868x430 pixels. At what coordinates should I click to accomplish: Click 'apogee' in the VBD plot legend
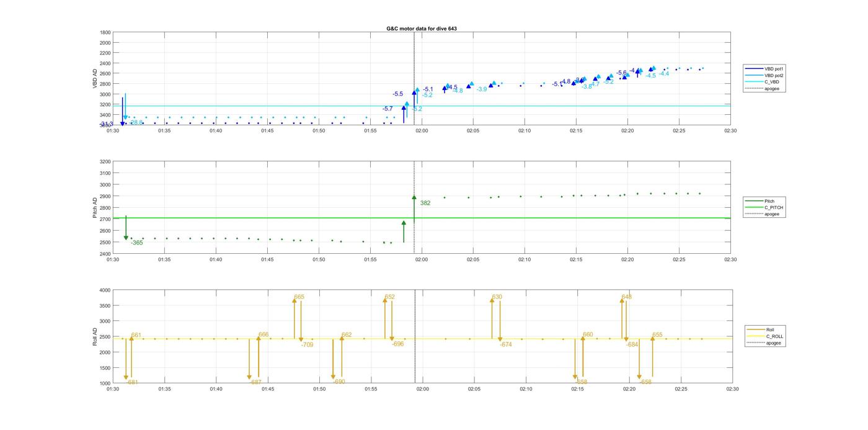[772, 89]
